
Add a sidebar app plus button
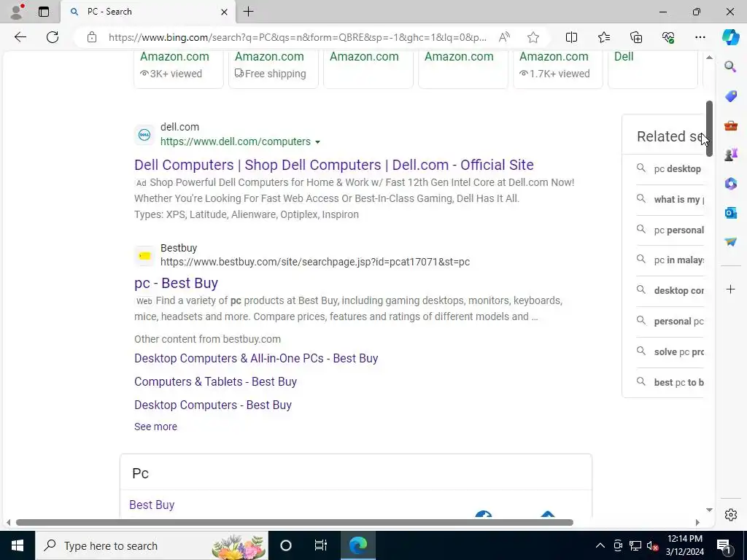point(730,289)
